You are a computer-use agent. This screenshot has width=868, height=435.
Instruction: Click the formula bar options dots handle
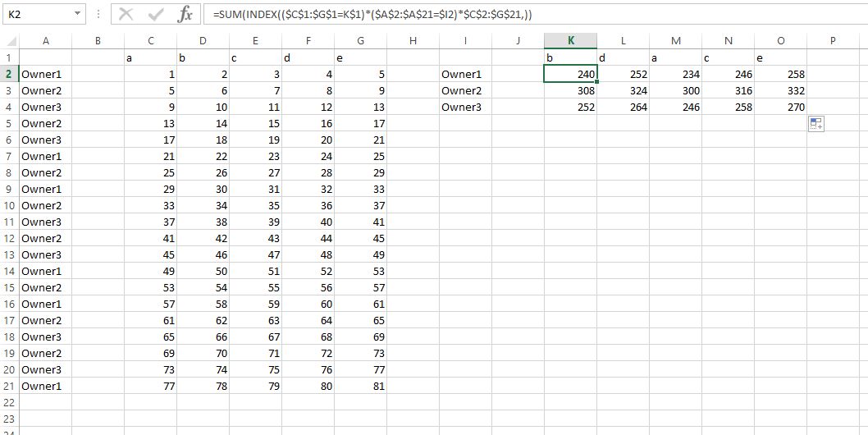98,15
